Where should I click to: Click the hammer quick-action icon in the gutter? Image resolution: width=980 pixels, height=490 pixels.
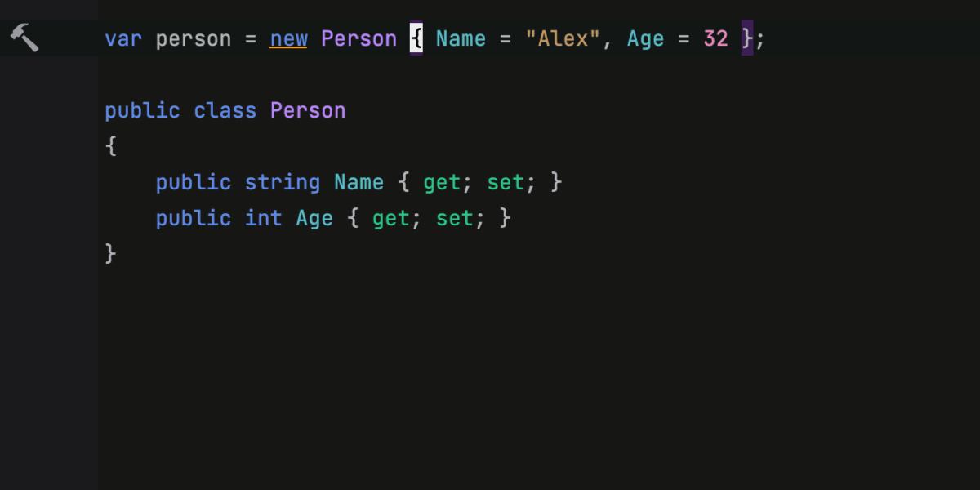click(x=24, y=38)
